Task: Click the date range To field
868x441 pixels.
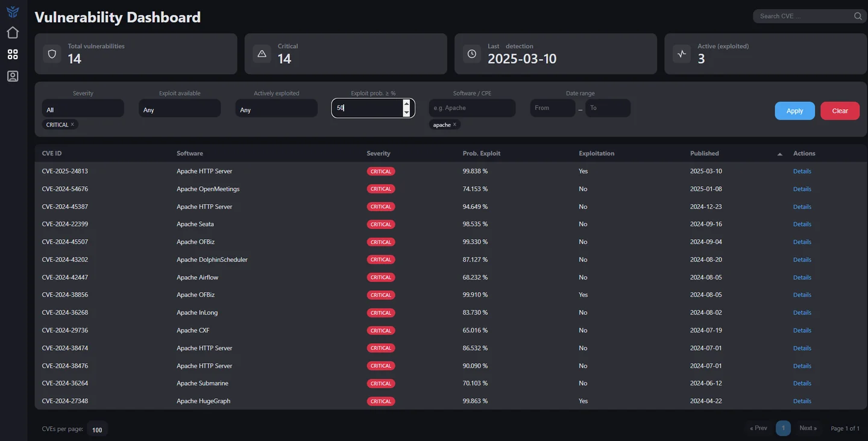Action: [608, 108]
